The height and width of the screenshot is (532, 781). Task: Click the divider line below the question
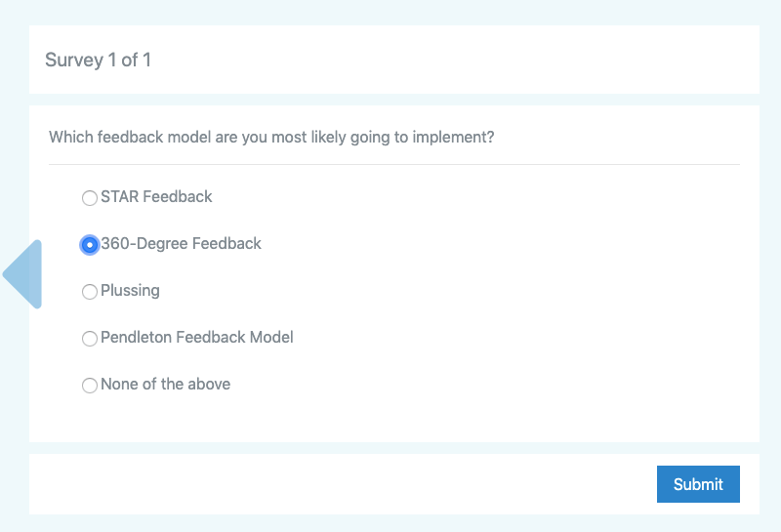(394, 164)
